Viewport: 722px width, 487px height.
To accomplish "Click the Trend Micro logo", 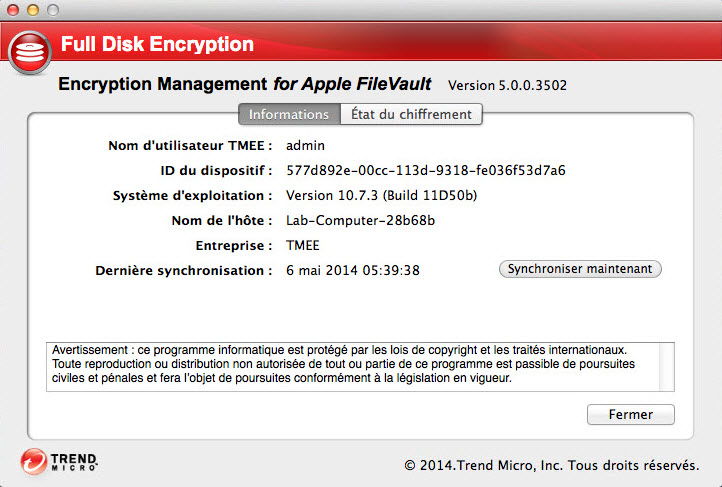I will (59, 461).
